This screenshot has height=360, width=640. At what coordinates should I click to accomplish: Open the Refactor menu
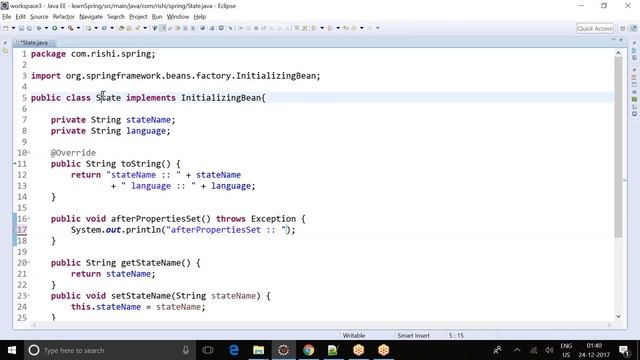(x=64, y=17)
